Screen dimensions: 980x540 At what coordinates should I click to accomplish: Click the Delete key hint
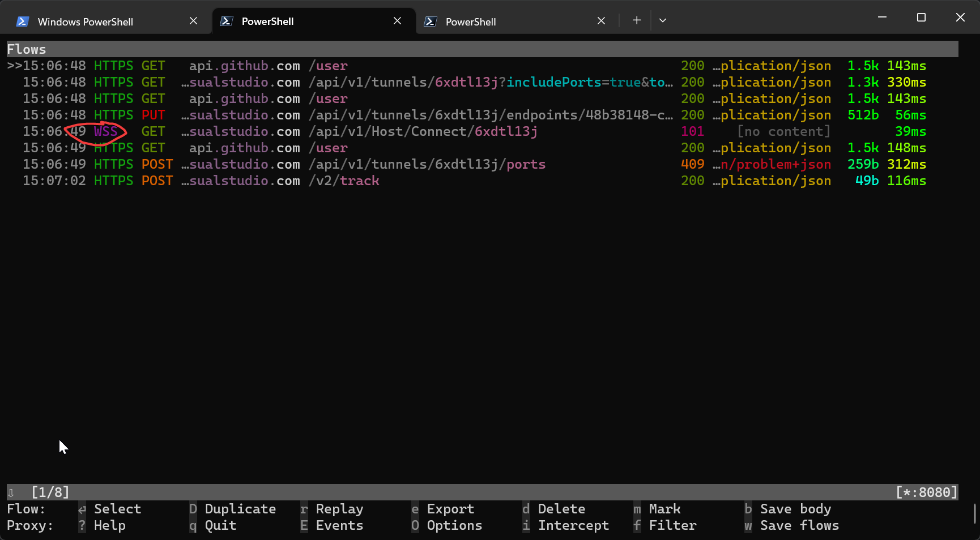[x=553, y=509]
